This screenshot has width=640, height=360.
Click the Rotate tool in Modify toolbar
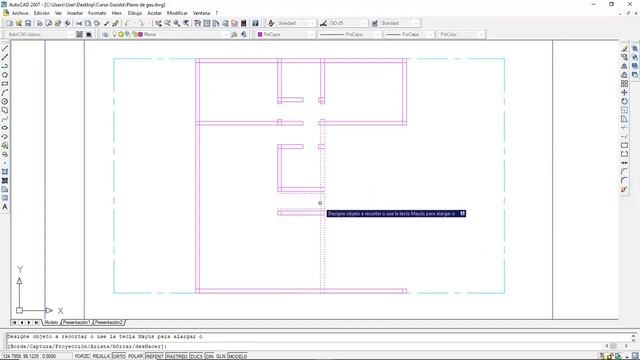(624, 102)
